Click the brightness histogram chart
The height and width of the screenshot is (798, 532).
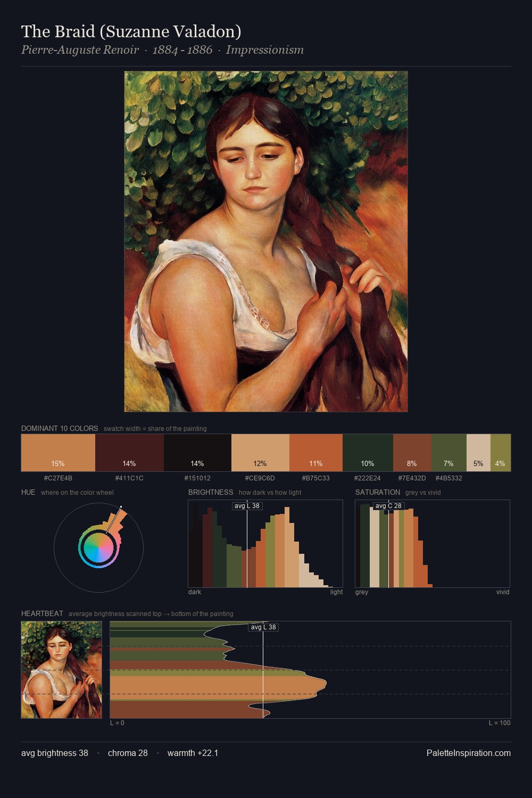click(x=265, y=544)
